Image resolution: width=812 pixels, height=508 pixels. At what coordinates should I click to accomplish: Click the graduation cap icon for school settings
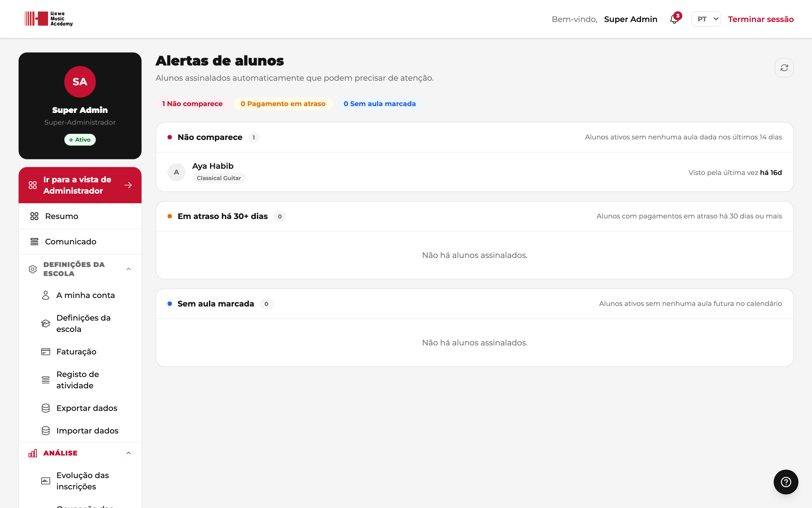point(46,323)
